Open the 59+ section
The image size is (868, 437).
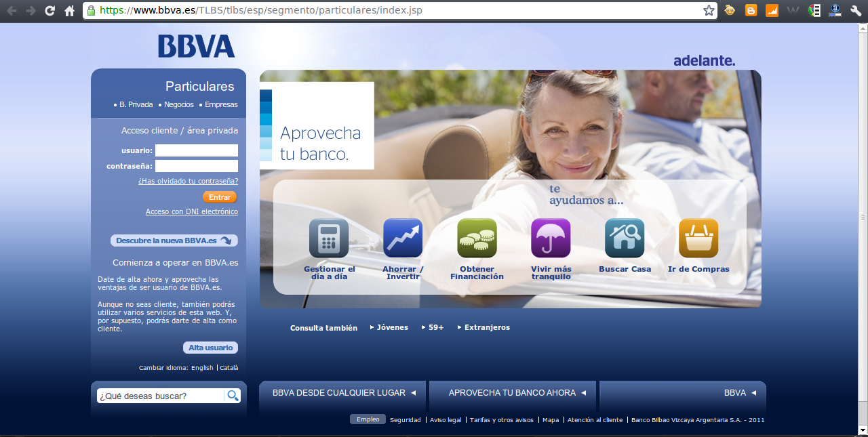pyautogui.click(x=435, y=327)
